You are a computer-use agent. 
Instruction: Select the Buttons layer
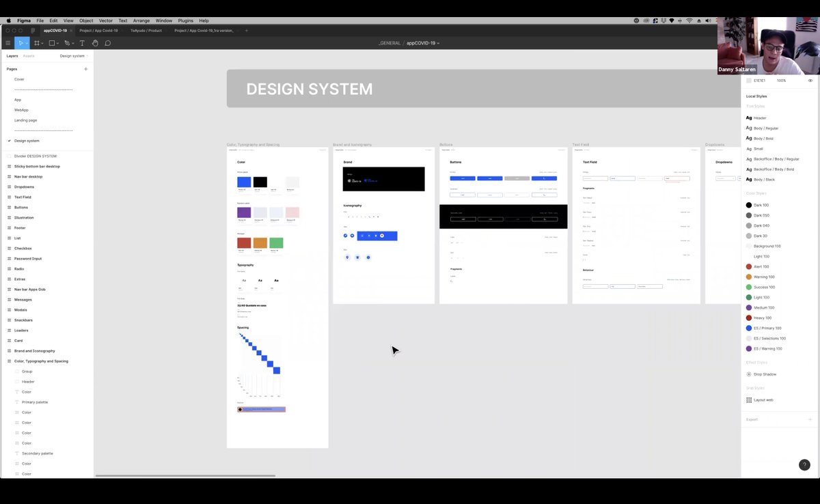tap(21, 207)
